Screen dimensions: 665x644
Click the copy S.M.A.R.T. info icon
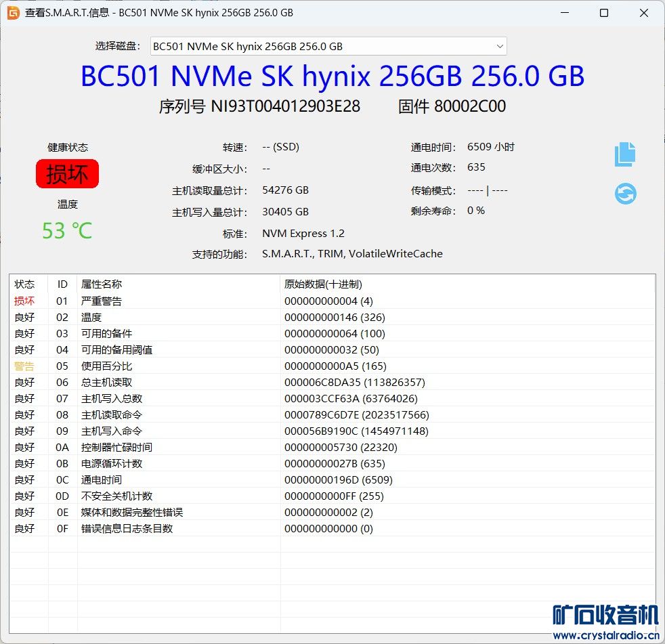[625, 154]
